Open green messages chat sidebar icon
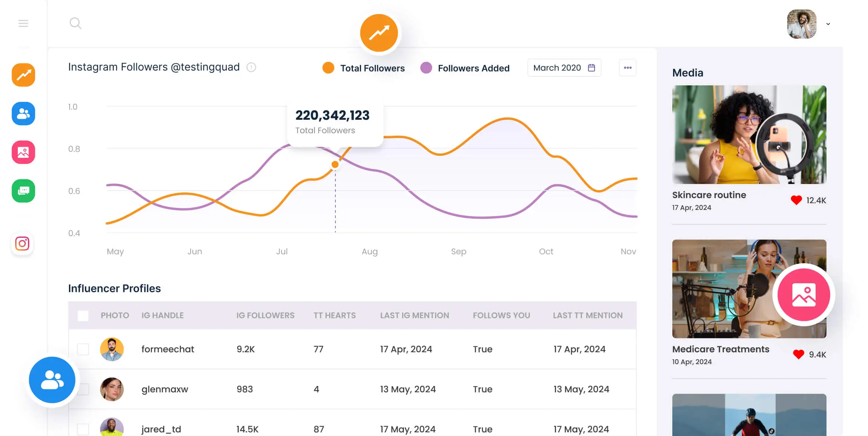 pyautogui.click(x=23, y=191)
